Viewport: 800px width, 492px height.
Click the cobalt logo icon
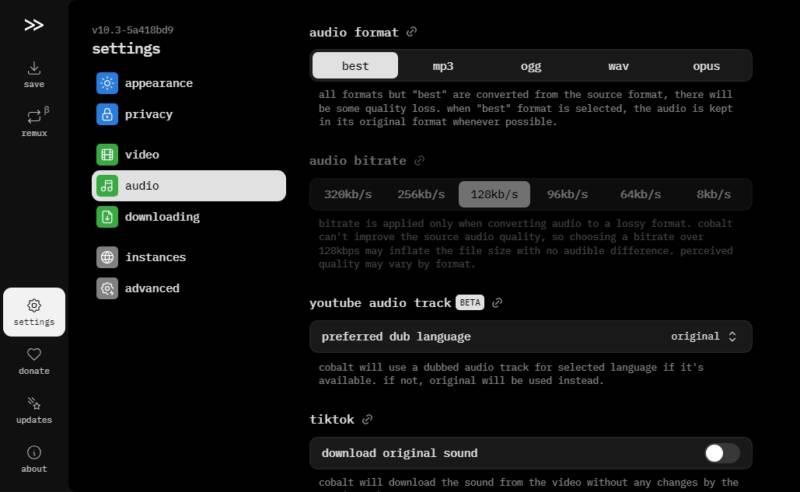pyautogui.click(x=34, y=25)
